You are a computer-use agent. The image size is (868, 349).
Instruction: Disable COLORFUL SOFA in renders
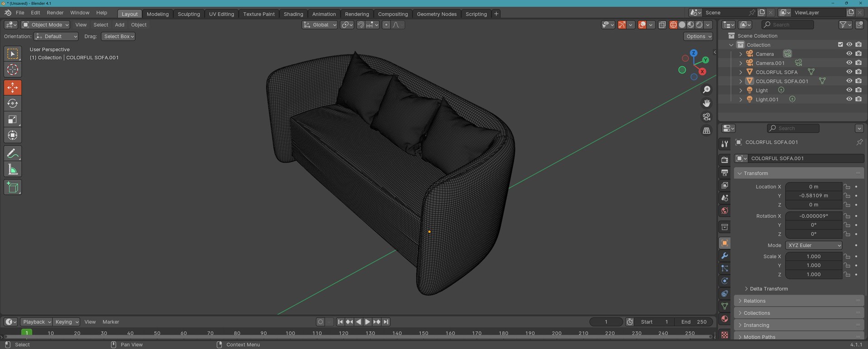click(x=859, y=72)
